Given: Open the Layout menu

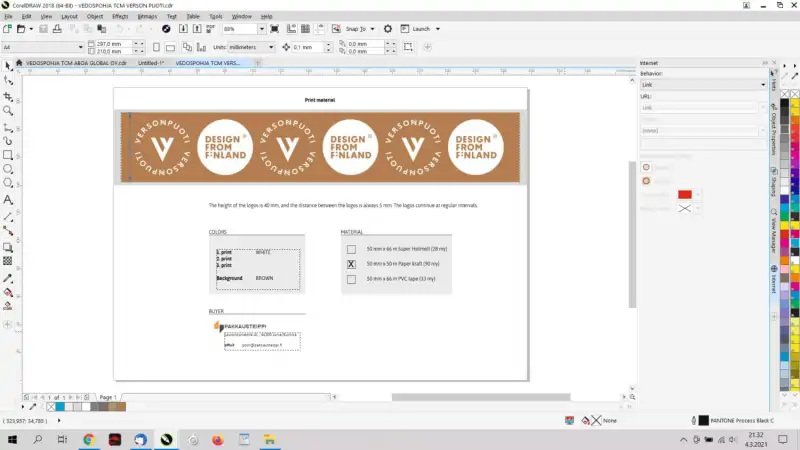Looking at the screenshot, I should (x=69, y=16).
